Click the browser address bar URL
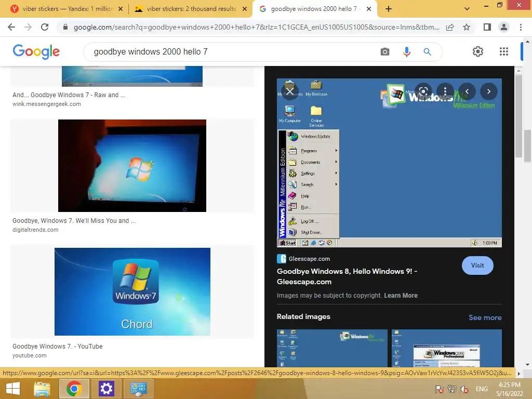Image resolution: width=532 pixels, height=399 pixels. [x=256, y=27]
